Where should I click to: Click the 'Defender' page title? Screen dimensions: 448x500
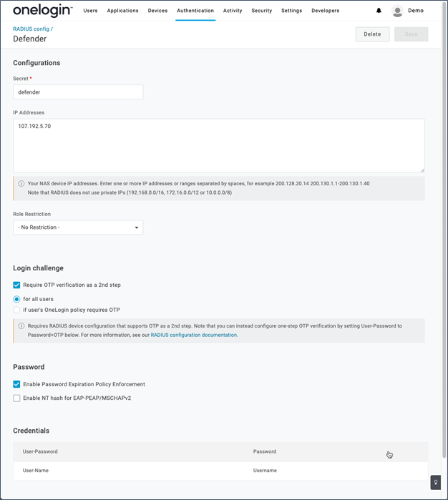tap(29, 39)
